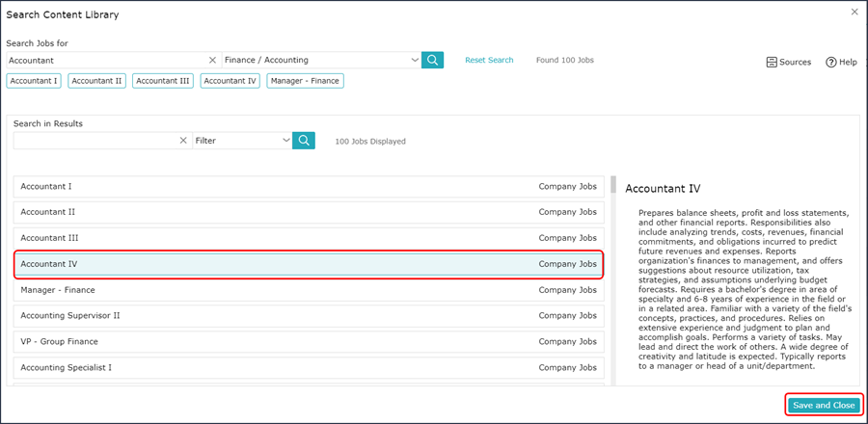The height and width of the screenshot is (424, 868).
Task: Open the Help icon
Action: tap(830, 62)
